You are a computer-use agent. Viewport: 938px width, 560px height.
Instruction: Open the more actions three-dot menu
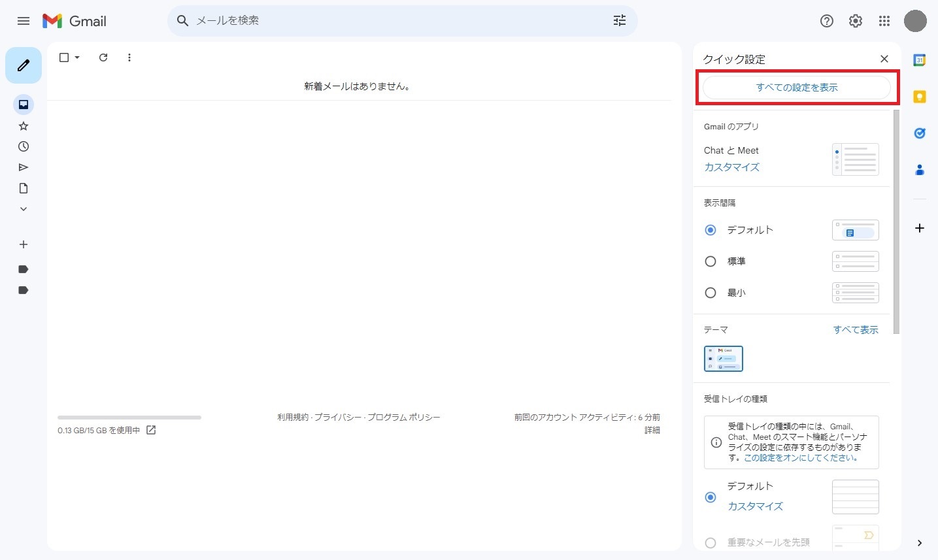[129, 58]
